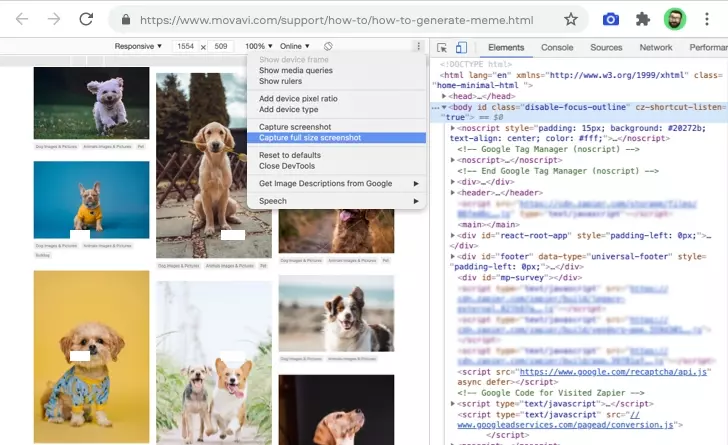The height and width of the screenshot is (445, 728).
Task: Select Capture full size screenshot
Action: point(336,137)
